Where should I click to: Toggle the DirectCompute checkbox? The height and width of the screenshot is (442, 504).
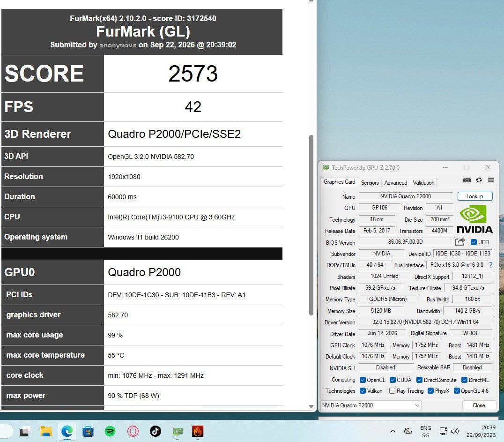pos(420,380)
